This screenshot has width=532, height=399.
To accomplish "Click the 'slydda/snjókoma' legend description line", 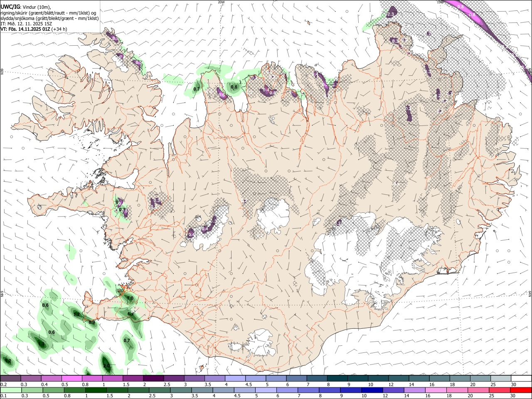I will click(49, 18).
